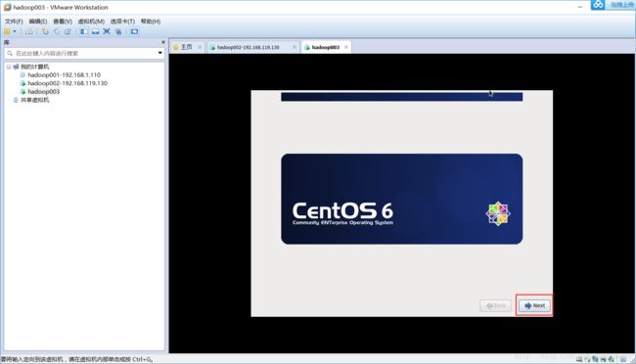
Task: Click the library search input field
Action: pyautogui.click(x=83, y=53)
